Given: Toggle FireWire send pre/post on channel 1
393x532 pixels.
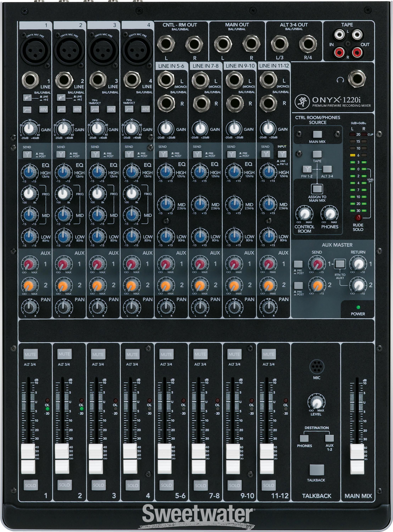Looking at the screenshot, I should 27,155.
